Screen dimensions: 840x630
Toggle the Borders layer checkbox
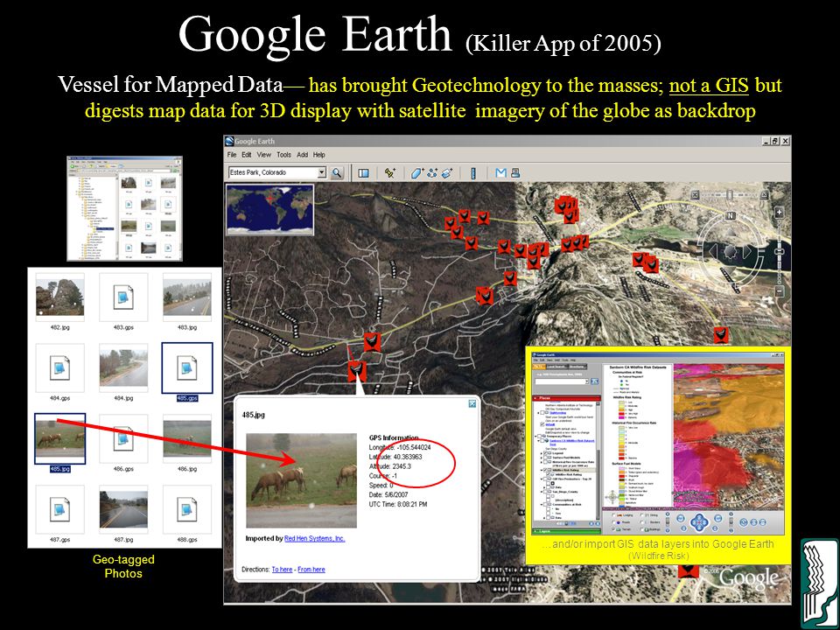pyautogui.click(x=641, y=522)
